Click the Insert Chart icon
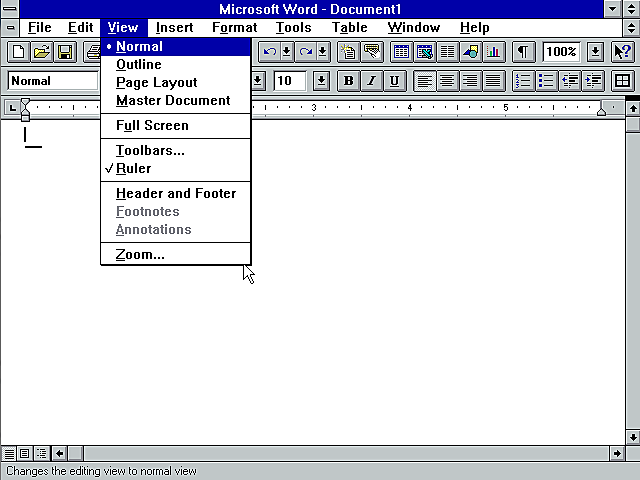 click(493, 52)
